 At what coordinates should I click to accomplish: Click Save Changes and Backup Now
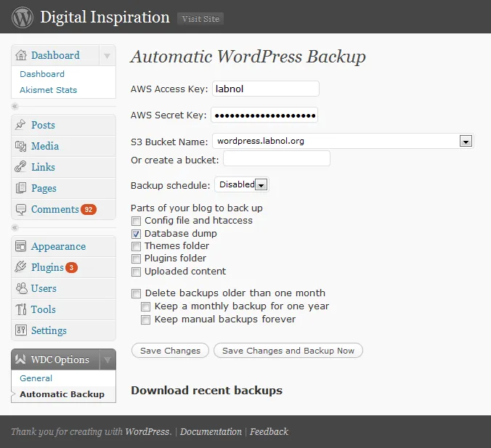pyautogui.click(x=288, y=351)
